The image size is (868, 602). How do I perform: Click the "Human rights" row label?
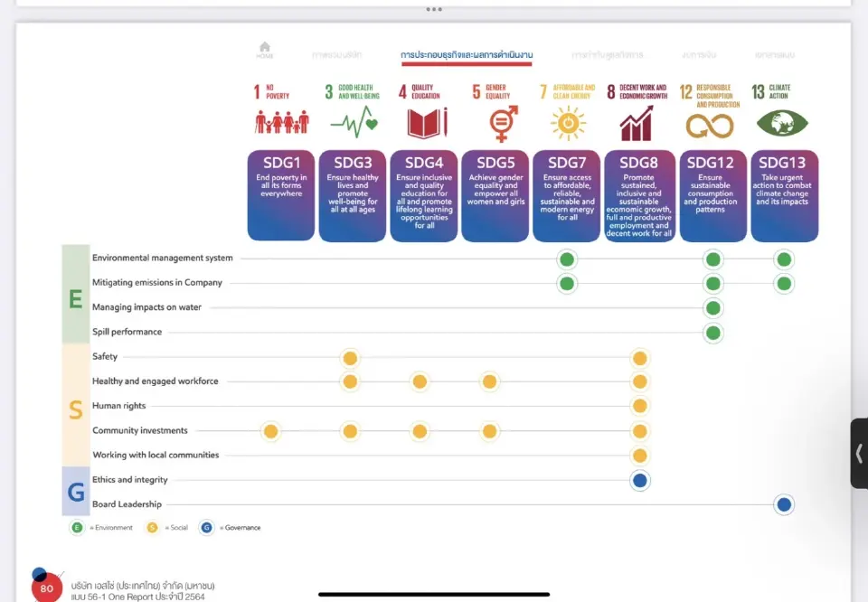119,406
